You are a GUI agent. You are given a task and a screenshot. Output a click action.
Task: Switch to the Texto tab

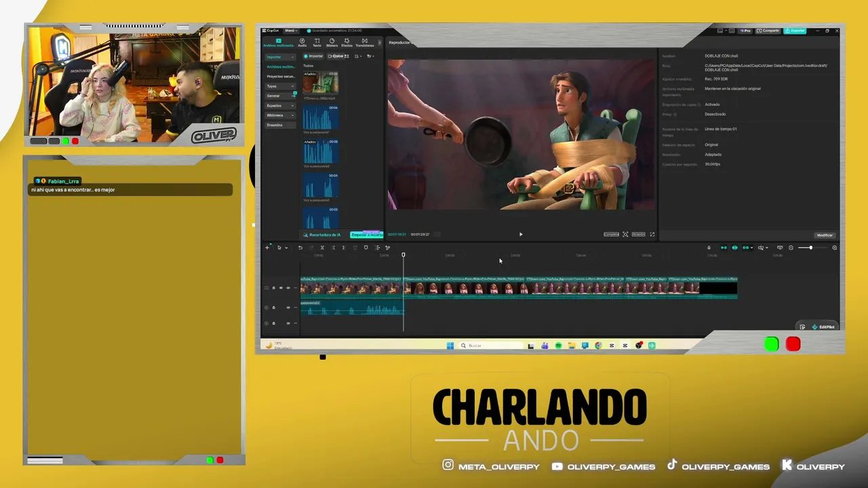(x=317, y=42)
